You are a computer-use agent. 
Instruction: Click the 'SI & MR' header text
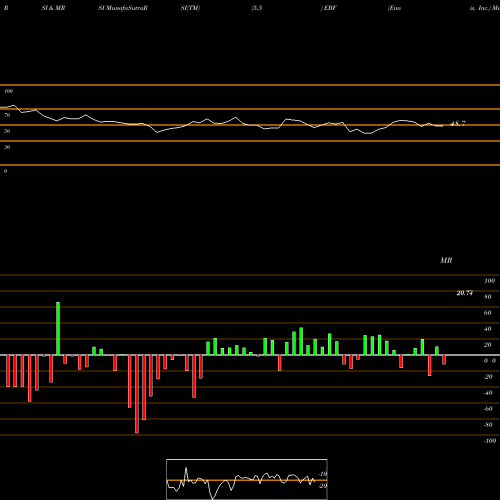point(53,8)
